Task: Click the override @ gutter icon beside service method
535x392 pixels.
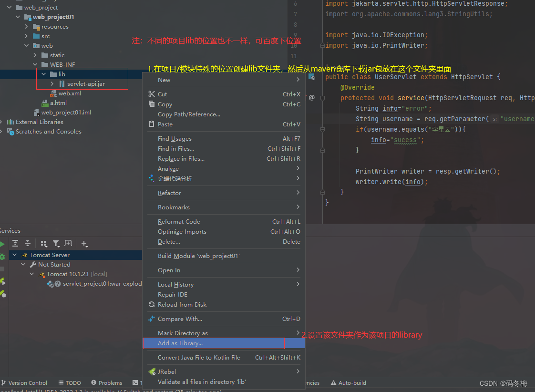Action: (x=311, y=98)
